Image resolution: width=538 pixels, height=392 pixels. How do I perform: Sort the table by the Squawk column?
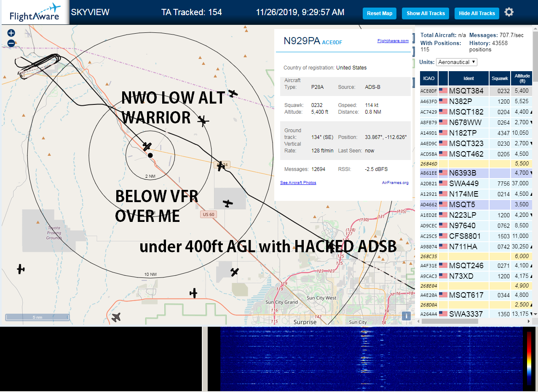[500, 78]
